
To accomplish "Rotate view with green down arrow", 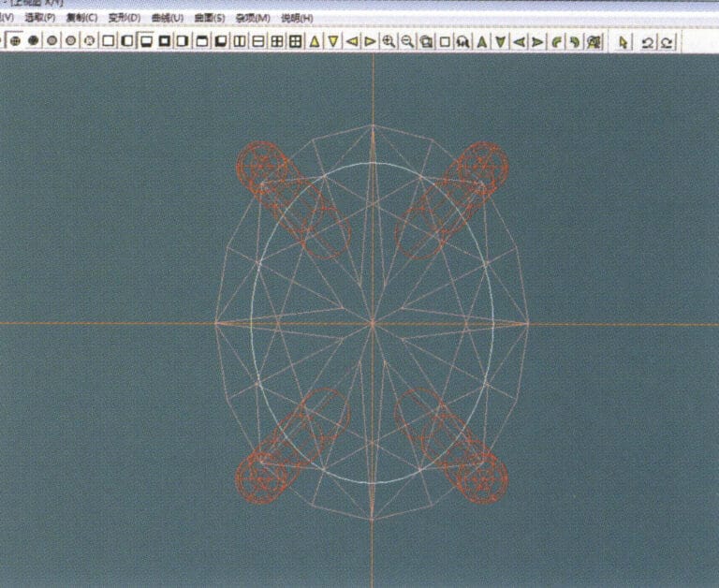I will pyautogui.click(x=501, y=42).
